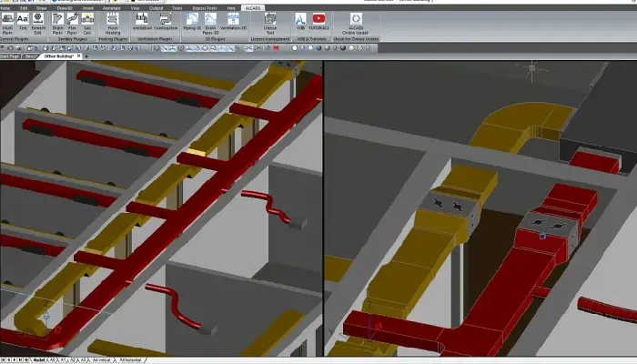Screen dimensions: 637x364
Task: Switch to the Start Page document tab
Action: coord(9,56)
